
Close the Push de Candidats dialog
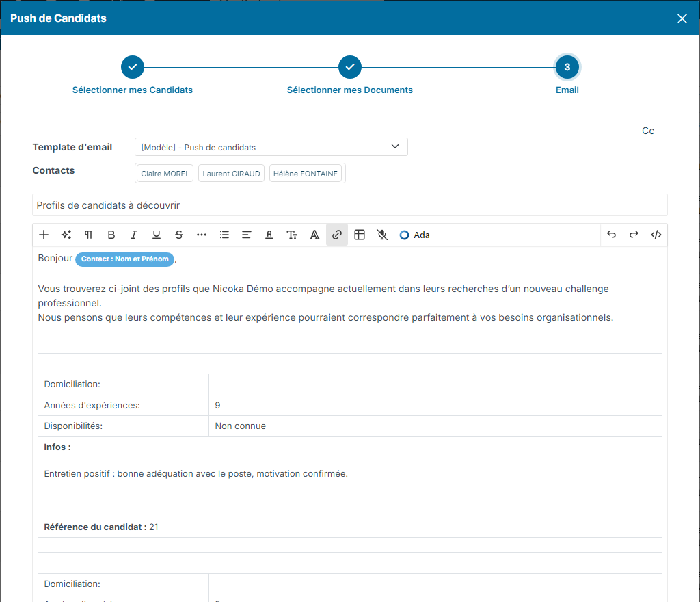(x=682, y=18)
